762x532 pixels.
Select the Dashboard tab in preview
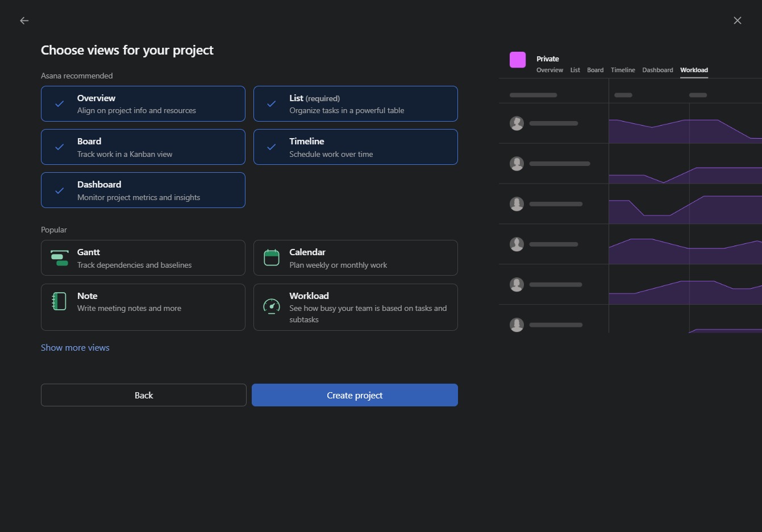click(x=657, y=70)
